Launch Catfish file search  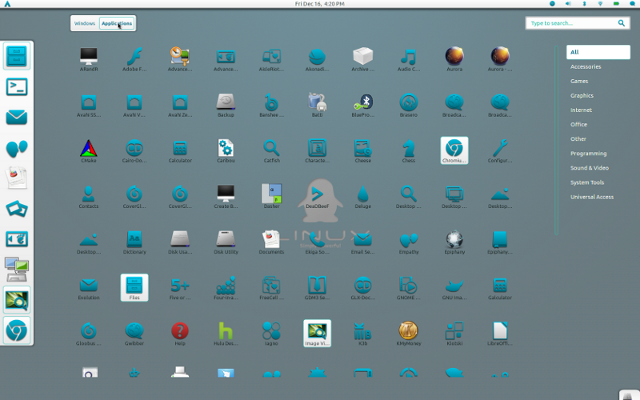tap(271, 151)
